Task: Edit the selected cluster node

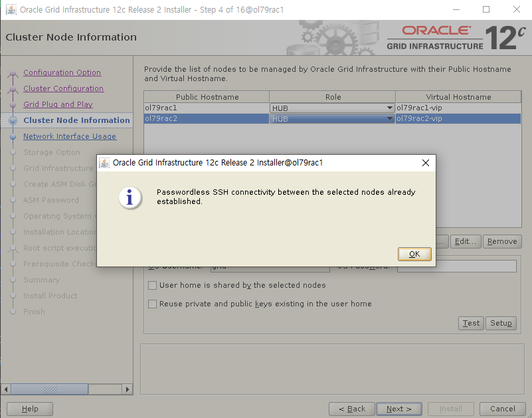Action: tap(466, 241)
